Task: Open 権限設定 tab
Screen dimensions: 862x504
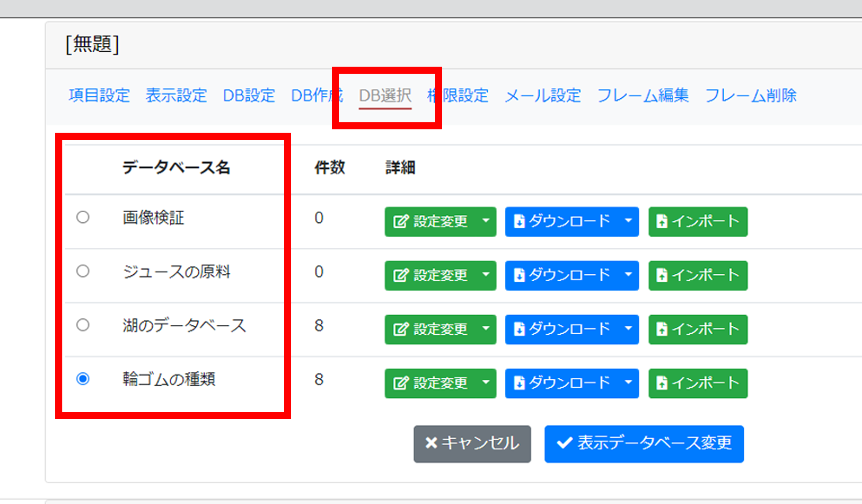Action: [458, 95]
